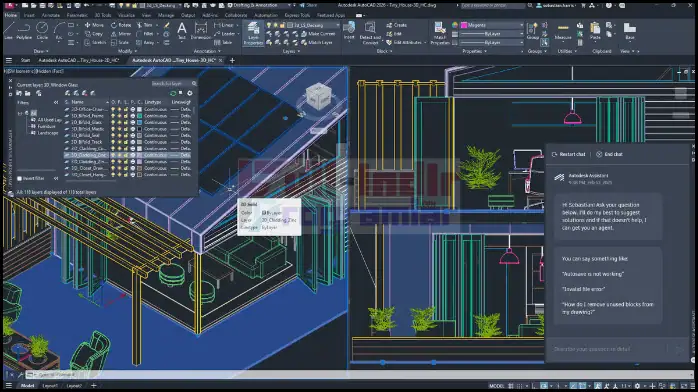Open Layer Properties in the ribbon
The width and height of the screenshot is (698, 392).
click(x=253, y=33)
